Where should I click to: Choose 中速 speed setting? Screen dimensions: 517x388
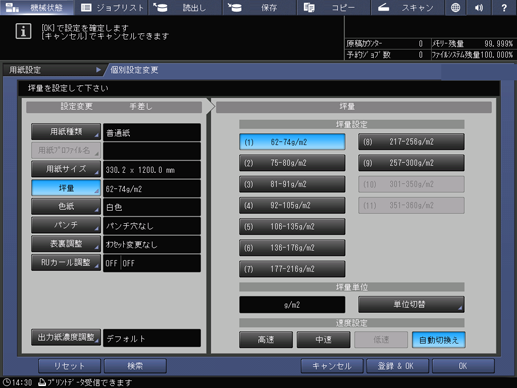[323, 340]
